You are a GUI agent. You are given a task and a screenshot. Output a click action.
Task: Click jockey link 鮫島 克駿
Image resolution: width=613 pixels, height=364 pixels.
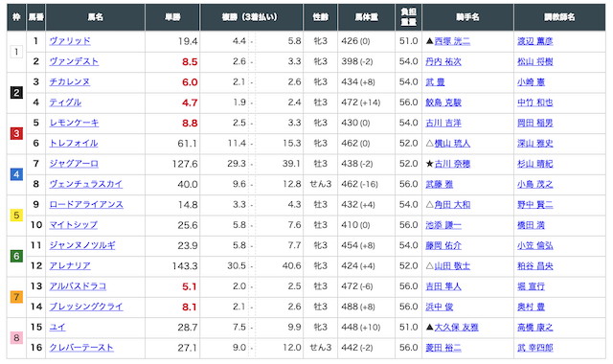click(x=443, y=102)
